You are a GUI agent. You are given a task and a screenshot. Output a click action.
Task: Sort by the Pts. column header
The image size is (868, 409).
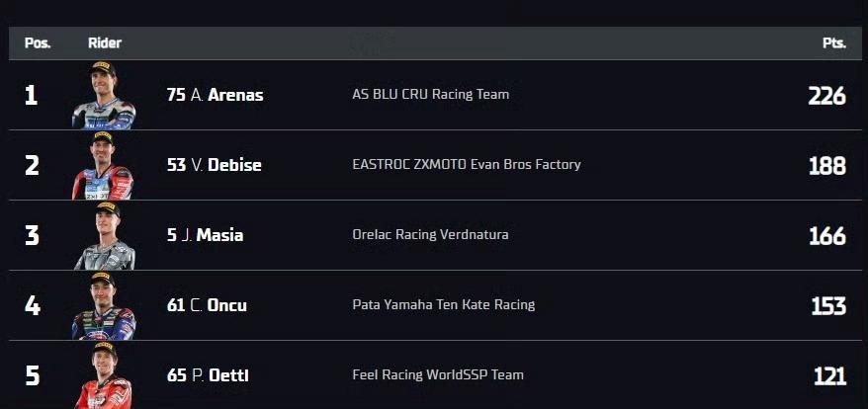pos(834,43)
